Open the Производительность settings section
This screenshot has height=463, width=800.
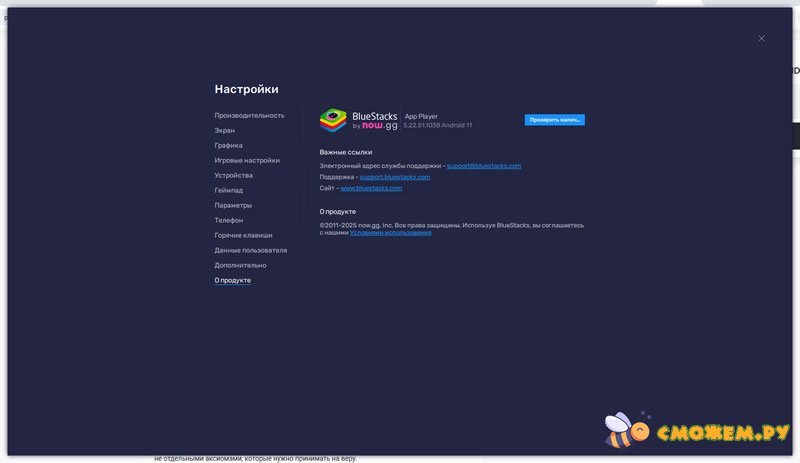click(x=249, y=115)
